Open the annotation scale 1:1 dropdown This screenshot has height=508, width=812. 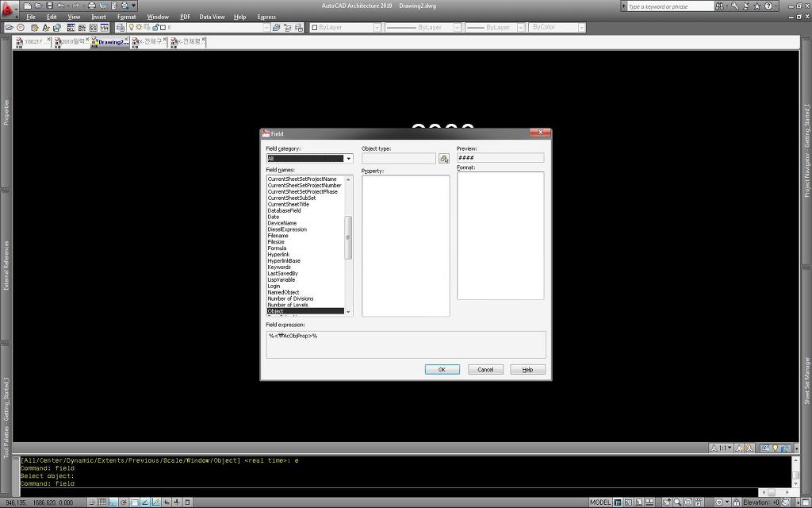pos(722,448)
